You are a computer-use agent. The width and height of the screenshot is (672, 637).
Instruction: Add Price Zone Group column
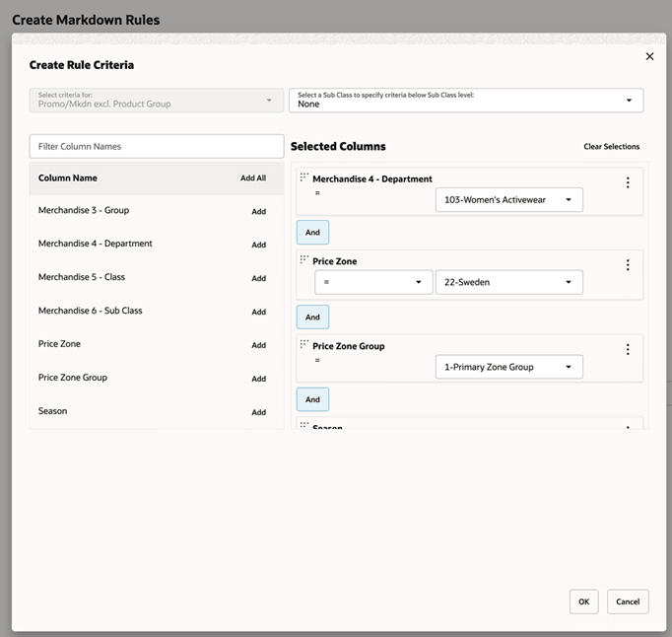[x=258, y=379]
